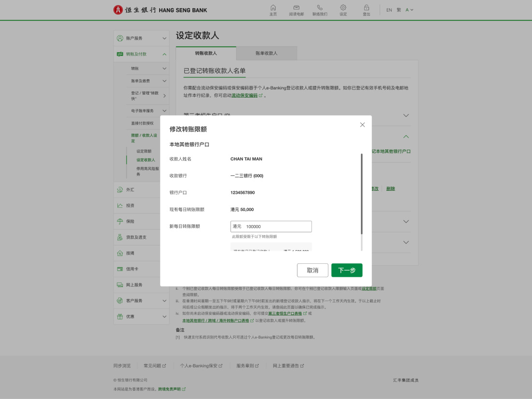
Task: Click the dialog's vertical scrollbar
Action: click(x=361, y=194)
